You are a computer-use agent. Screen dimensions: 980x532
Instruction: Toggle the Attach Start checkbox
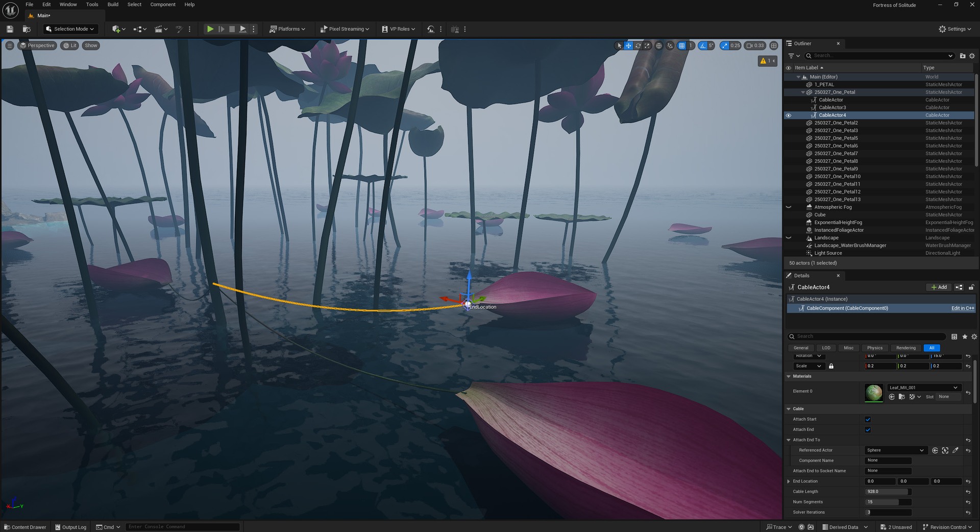[868, 419]
